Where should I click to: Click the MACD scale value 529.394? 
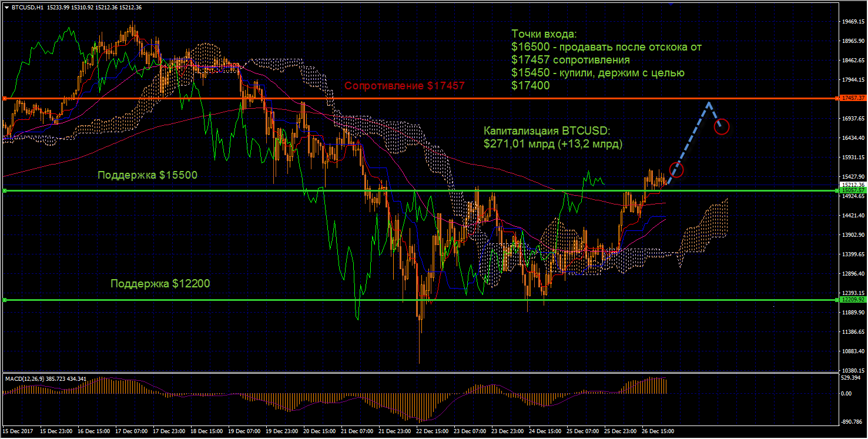click(850, 378)
